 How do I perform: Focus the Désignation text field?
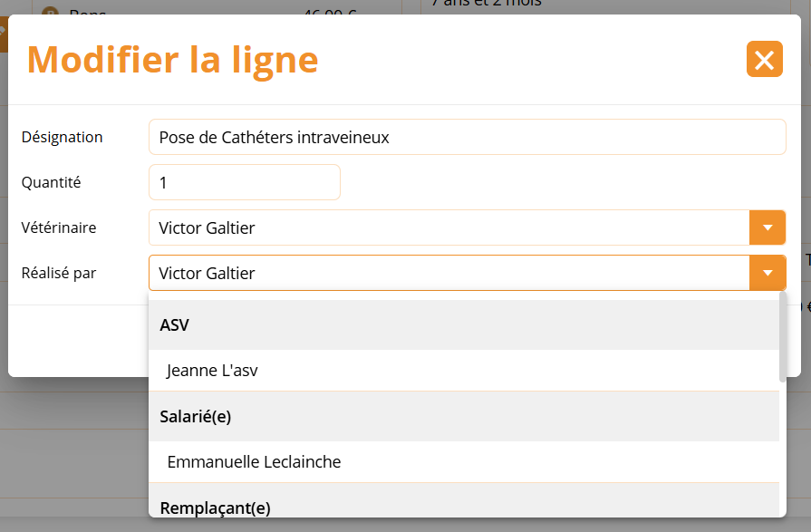pyautogui.click(x=467, y=138)
